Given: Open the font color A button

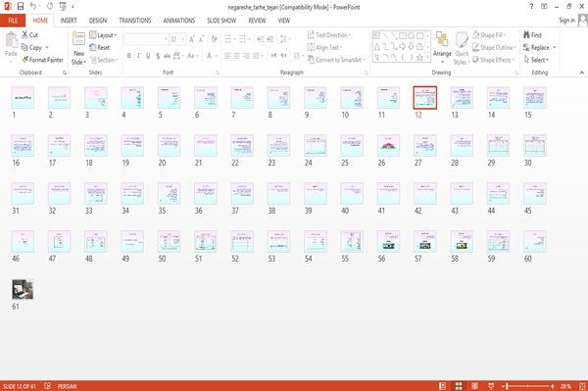Looking at the screenshot, I should 209,56.
